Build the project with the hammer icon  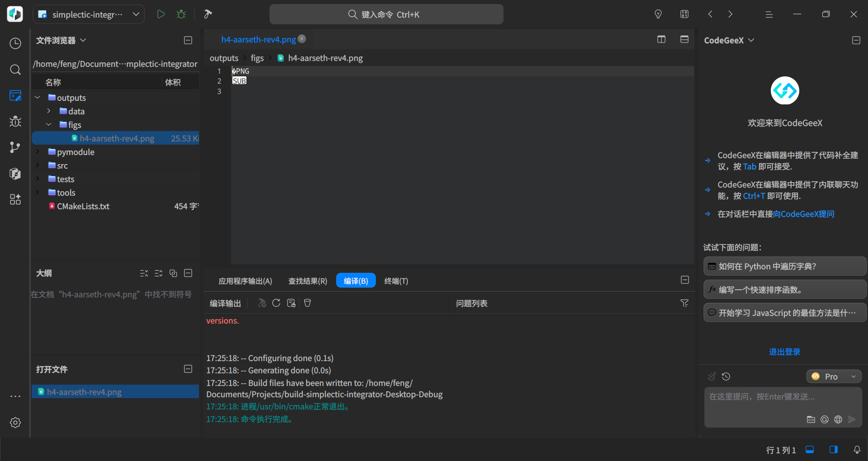(208, 14)
